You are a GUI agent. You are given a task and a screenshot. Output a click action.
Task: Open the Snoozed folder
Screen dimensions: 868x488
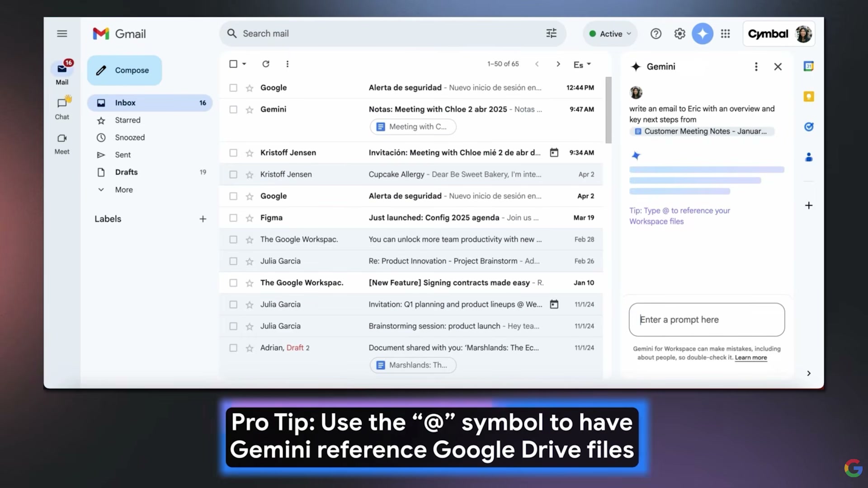tap(150, 137)
